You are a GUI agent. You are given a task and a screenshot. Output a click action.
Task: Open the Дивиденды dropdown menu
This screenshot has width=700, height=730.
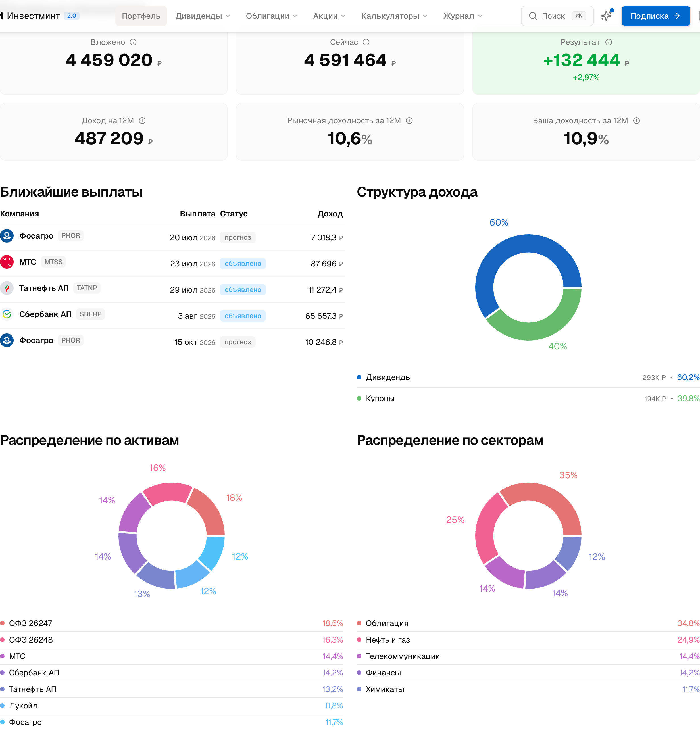pyautogui.click(x=203, y=16)
